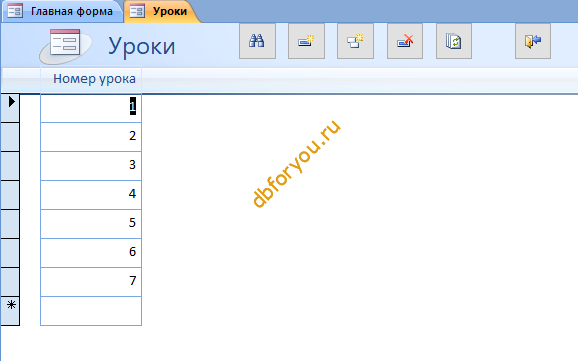
Task: Select the new record row marked with an asterisk
Action: [x=10, y=311]
